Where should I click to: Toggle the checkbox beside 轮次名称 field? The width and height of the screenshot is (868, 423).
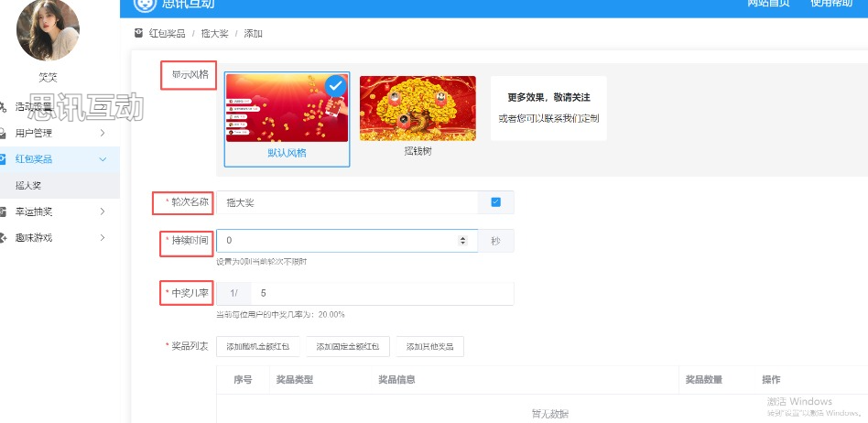click(x=496, y=202)
